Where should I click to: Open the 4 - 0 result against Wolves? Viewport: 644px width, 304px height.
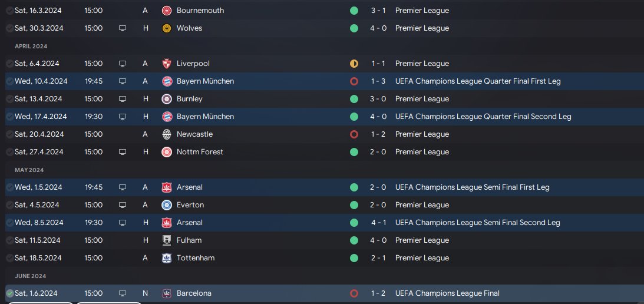point(379,28)
